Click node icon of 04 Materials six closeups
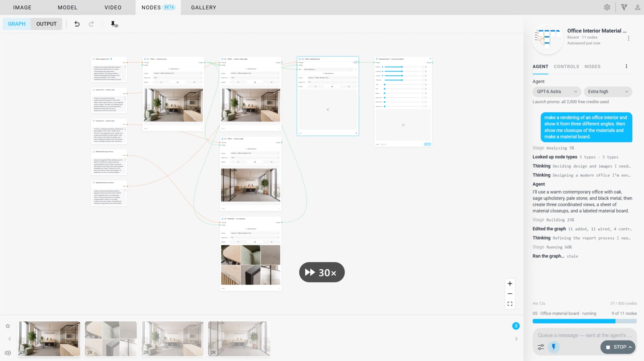 (222, 219)
